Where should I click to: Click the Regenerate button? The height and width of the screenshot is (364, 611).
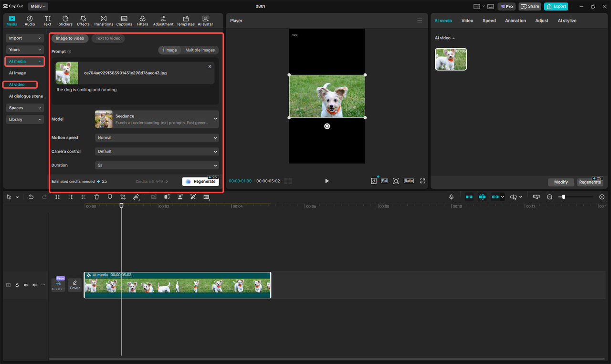(200, 181)
